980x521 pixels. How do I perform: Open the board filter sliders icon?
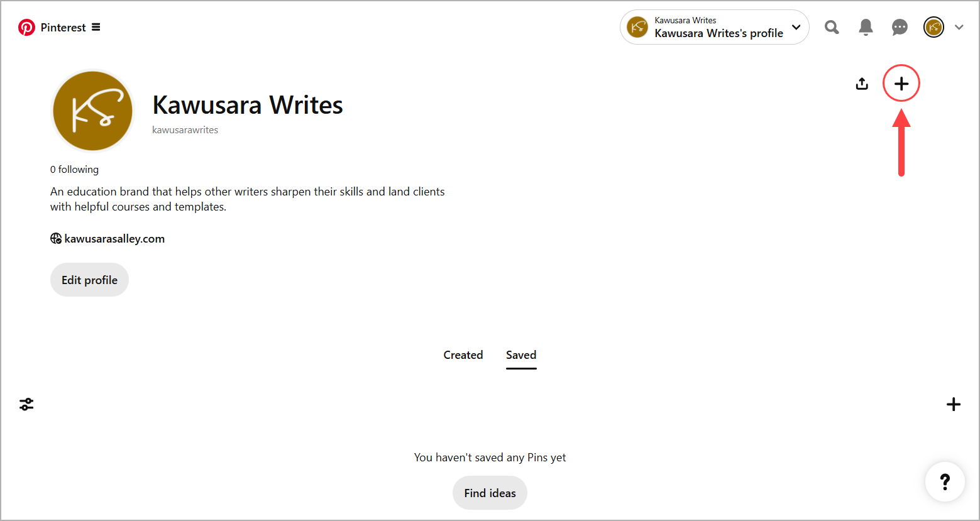[x=26, y=404]
